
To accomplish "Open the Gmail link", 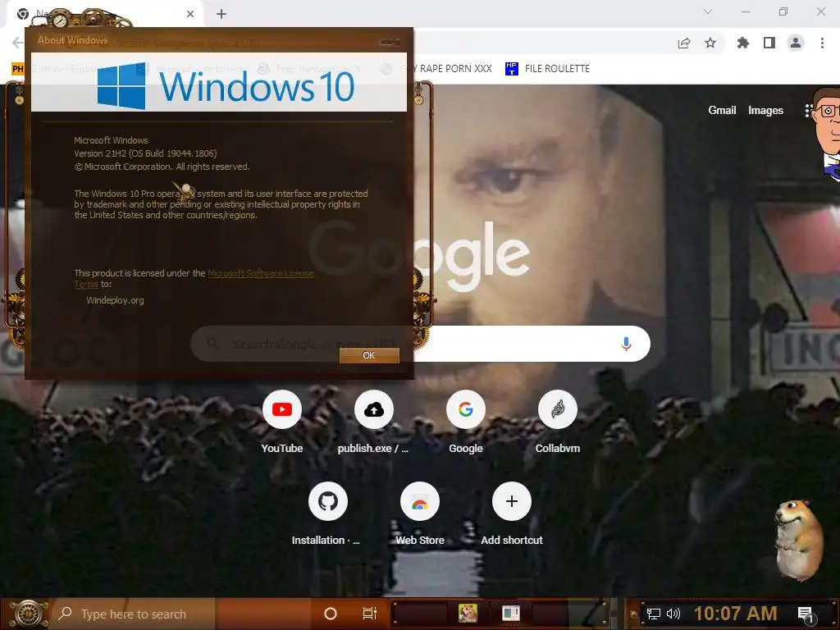I will (722, 111).
